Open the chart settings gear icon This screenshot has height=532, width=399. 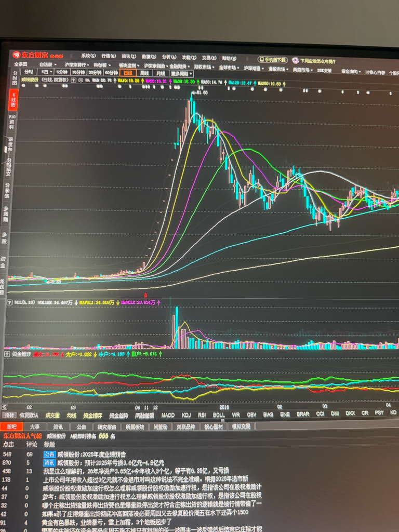coord(81,81)
